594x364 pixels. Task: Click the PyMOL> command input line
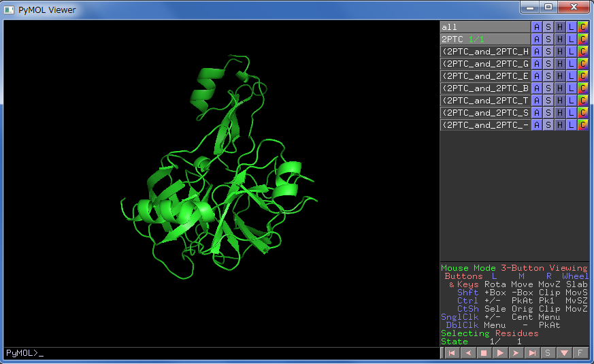pyautogui.click(x=221, y=353)
